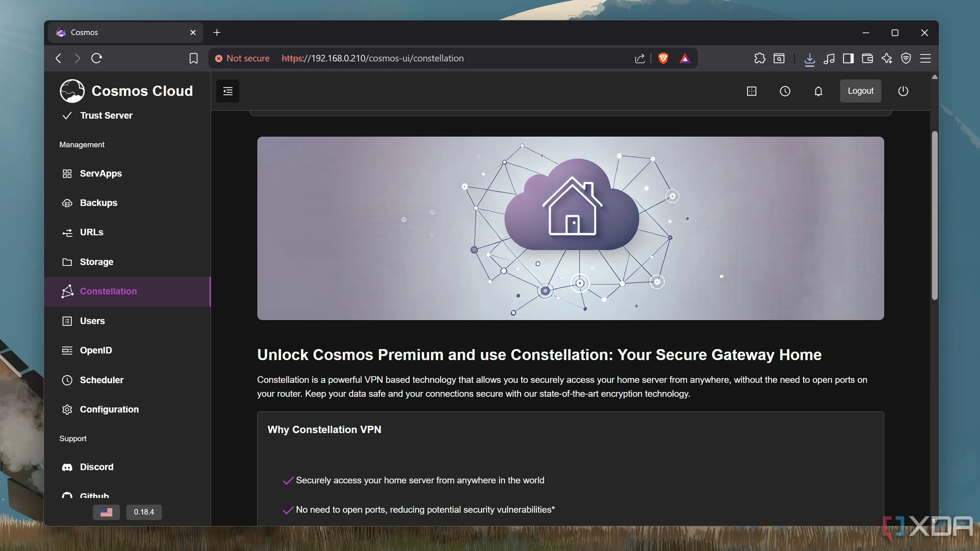Screen dimensions: 980x551
Task: Open Brave Shields via the lion icon
Action: (x=663, y=58)
